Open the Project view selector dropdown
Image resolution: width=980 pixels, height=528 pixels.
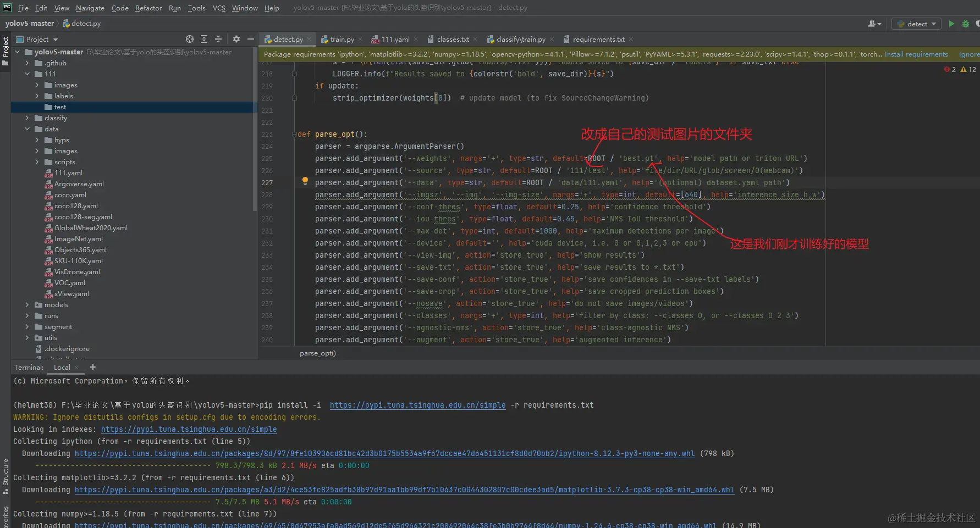coord(37,40)
